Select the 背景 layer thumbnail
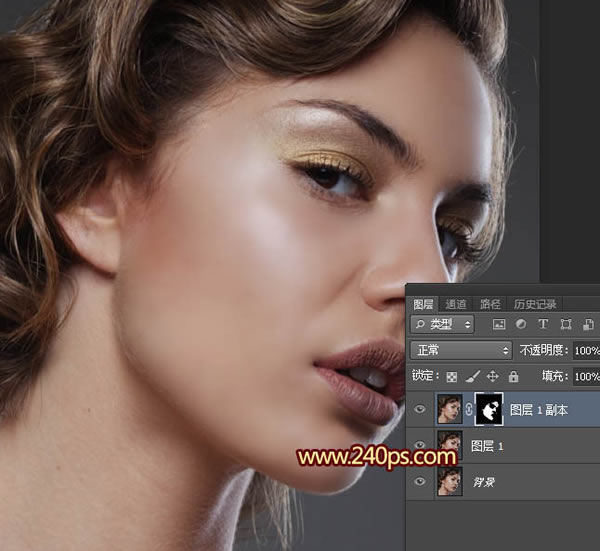The height and width of the screenshot is (551, 600). (450, 481)
